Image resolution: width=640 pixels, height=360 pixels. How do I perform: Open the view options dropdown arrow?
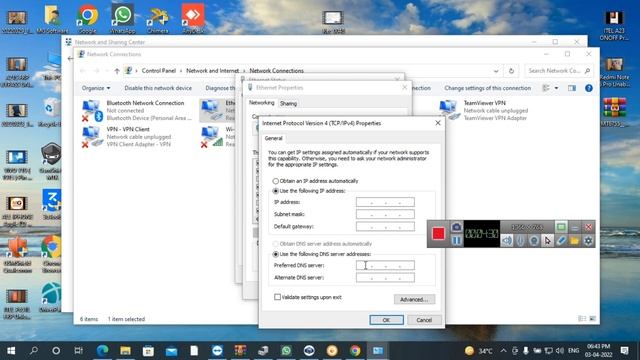click(x=556, y=88)
